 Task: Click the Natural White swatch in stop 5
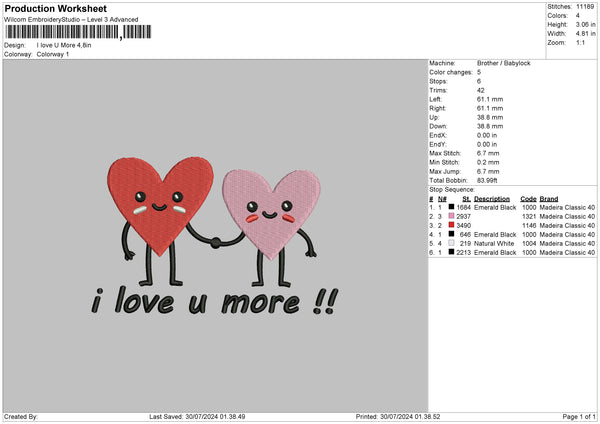[x=452, y=243]
